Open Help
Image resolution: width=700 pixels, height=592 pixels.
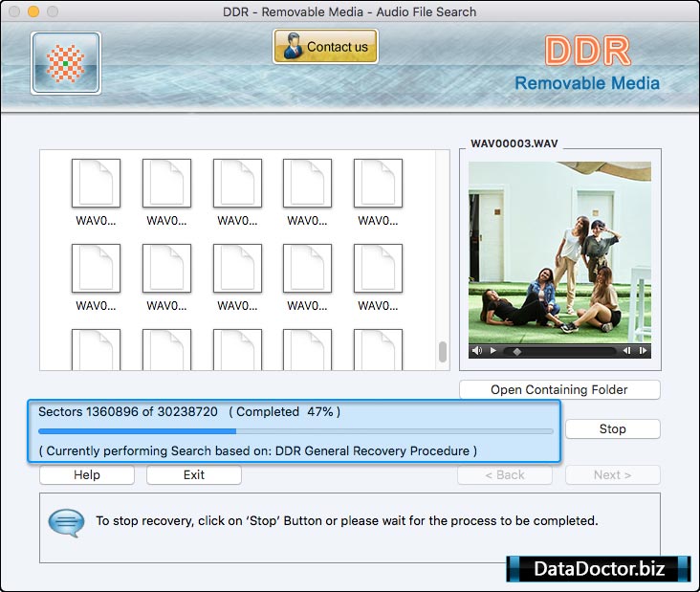(x=87, y=475)
